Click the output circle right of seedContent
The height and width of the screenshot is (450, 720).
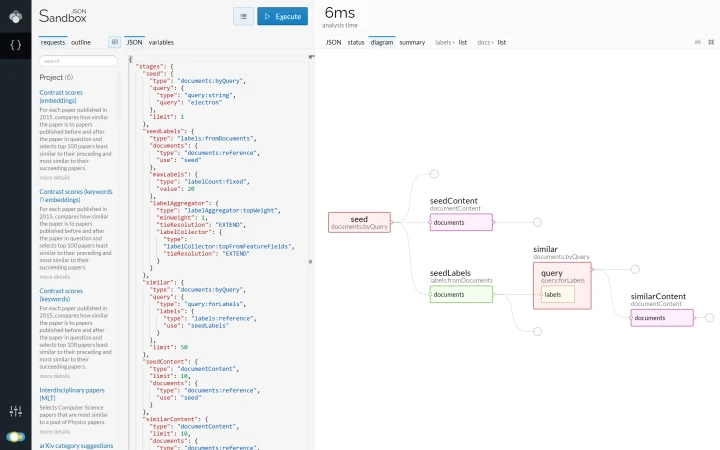[537, 222]
